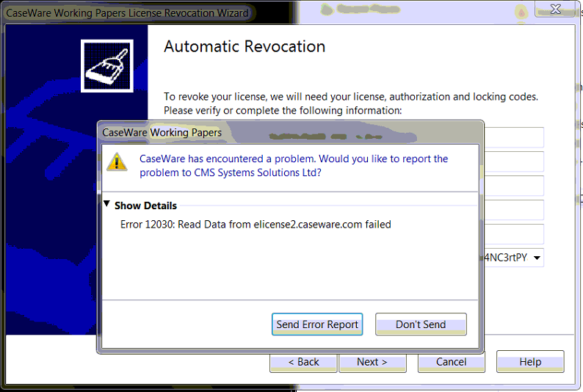Image resolution: width=583 pixels, height=392 pixels.
Task: Click the CaseWare Working Papers dialog title
Action: (162, 133)
